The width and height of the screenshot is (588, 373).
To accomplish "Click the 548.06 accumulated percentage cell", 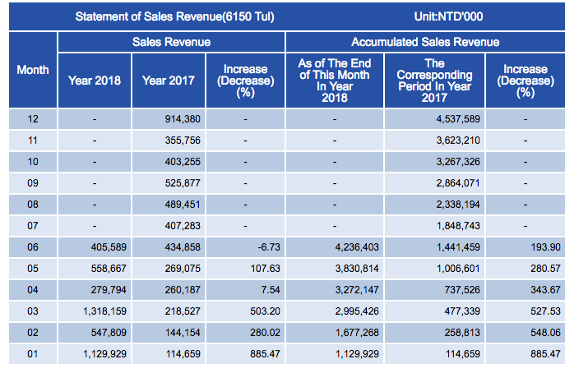I will (545, 333).
